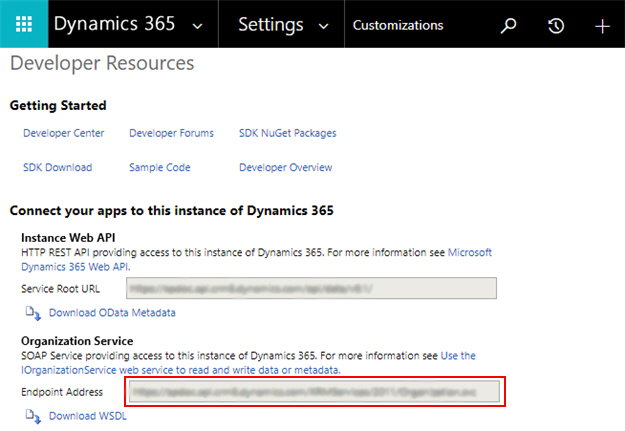Click the Connect your apps heading

(x=171, y=211)
